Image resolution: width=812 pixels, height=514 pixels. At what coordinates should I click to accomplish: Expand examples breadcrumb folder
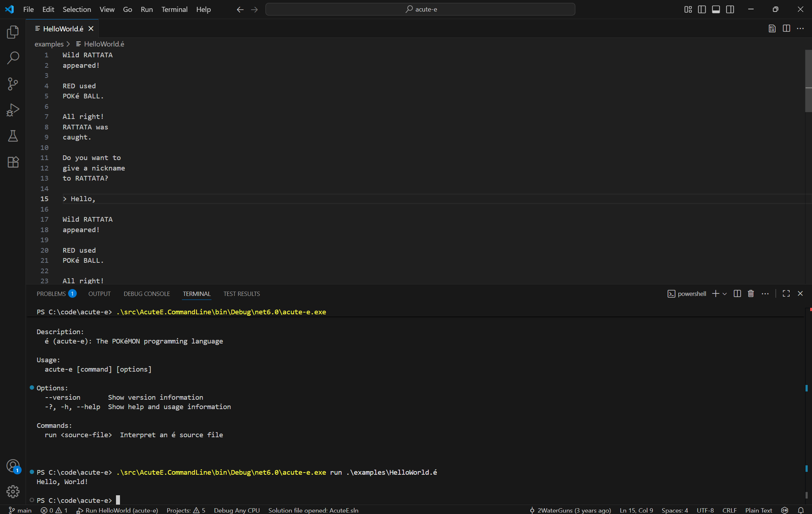coord(49,44)
